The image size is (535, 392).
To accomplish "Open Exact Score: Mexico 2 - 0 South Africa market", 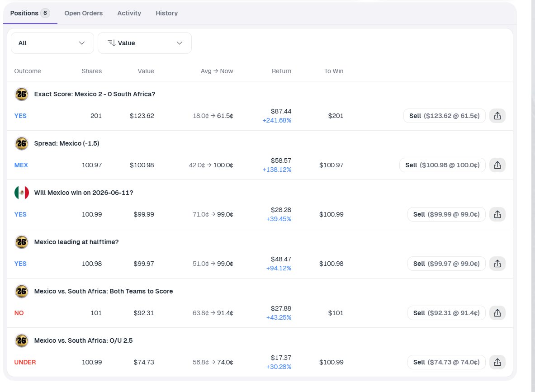I will [x=95, y=94].
